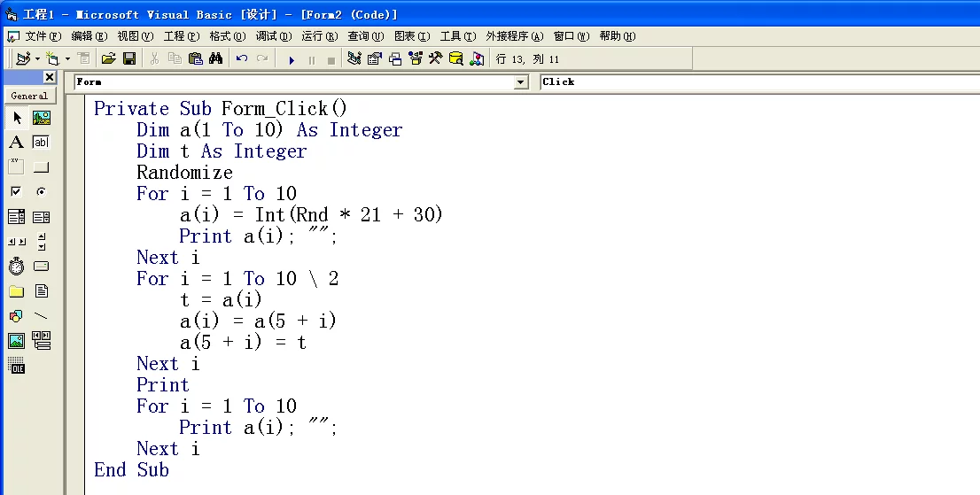The width and height of the screenshot is (980, 495).
Task: Click the Copy icon in toolbar
Action: coord(175,58)
